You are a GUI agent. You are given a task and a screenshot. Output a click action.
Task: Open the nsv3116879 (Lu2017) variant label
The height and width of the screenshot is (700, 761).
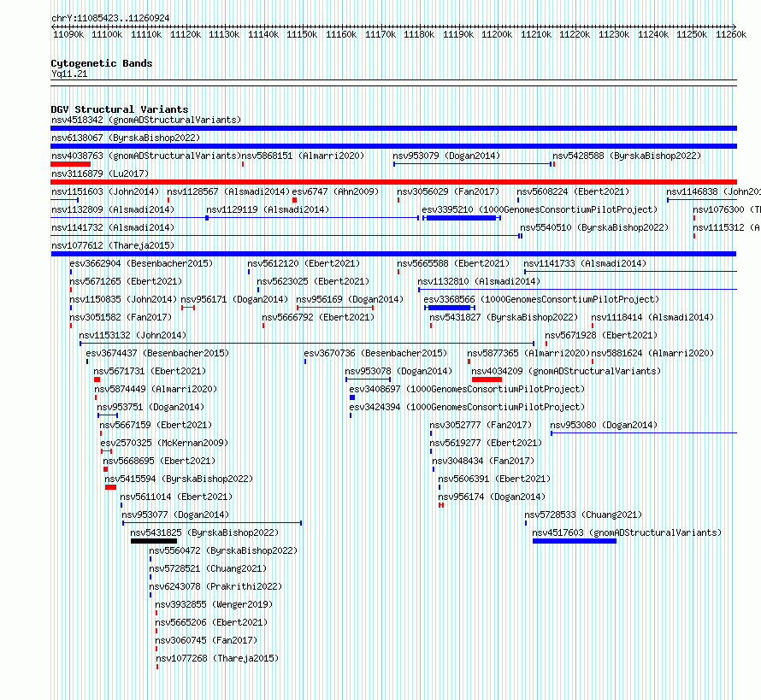(x=100, y=174)
